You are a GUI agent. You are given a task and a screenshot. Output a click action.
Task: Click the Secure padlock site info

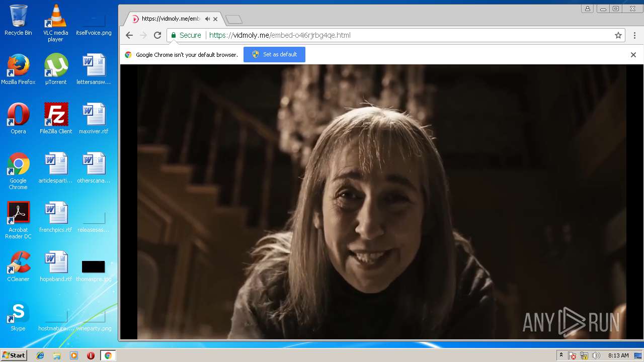[x=186, y=35]
